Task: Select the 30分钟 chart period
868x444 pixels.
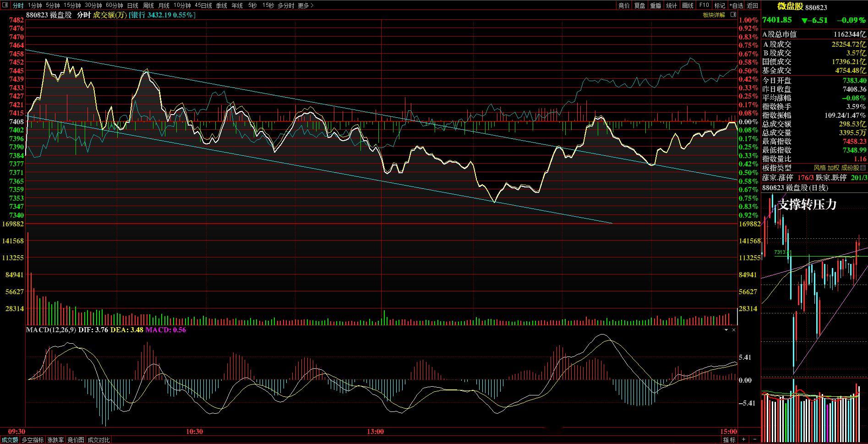Action: point(93,5)
